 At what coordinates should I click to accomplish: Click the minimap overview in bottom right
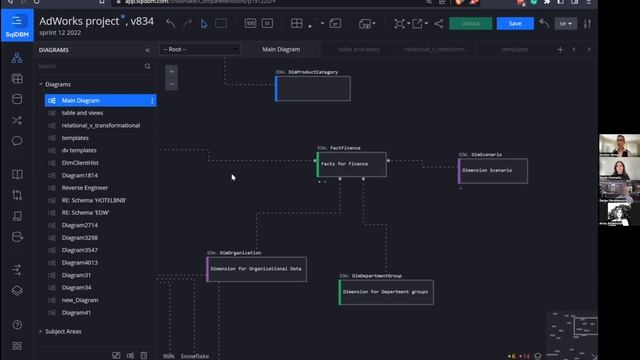[x=571, y=336]
